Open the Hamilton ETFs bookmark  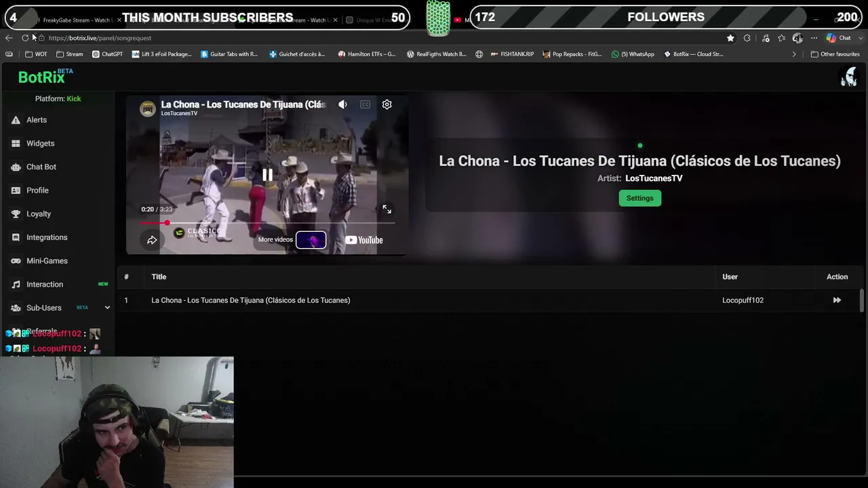click(x=367, y=54)
